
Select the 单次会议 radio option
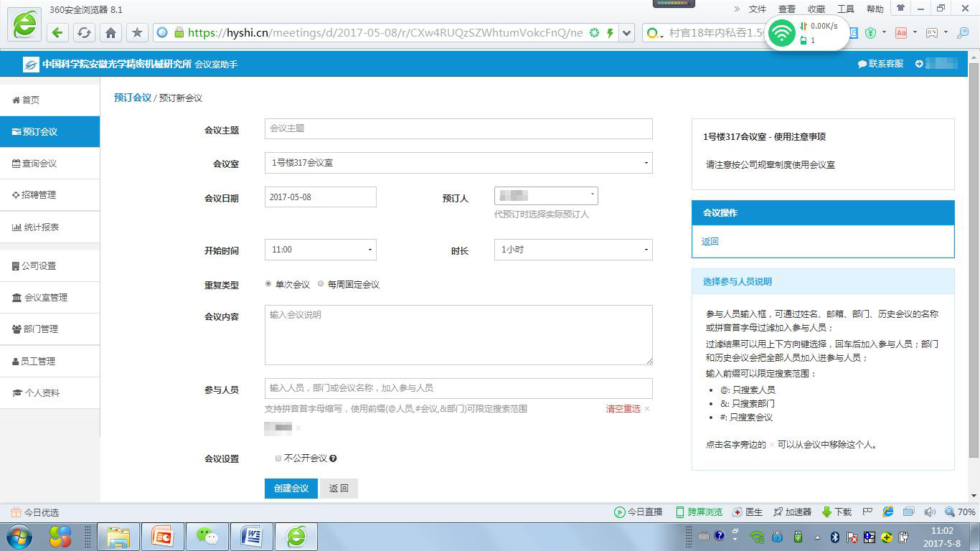pos(268,284)
